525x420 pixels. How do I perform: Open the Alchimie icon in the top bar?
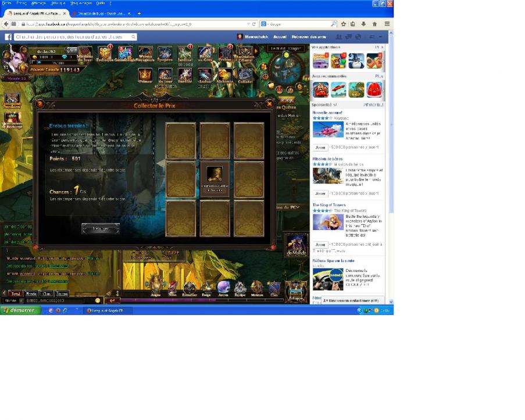(x=225, y=76)
